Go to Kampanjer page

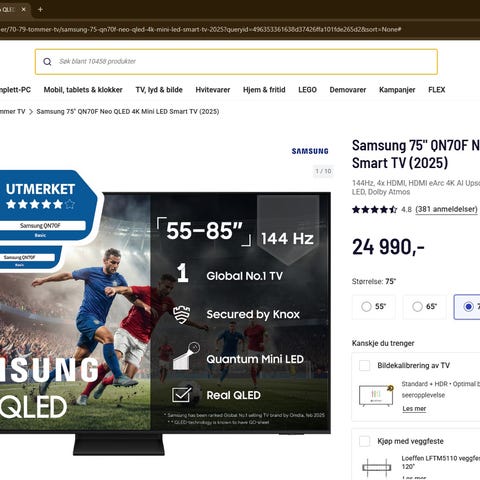click(397, 90)
